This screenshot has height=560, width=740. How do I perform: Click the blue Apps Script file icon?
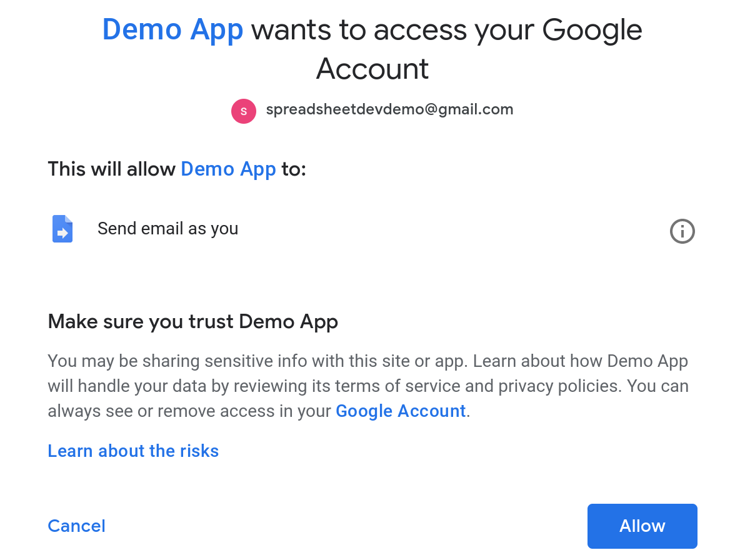(x=62, y=229)
